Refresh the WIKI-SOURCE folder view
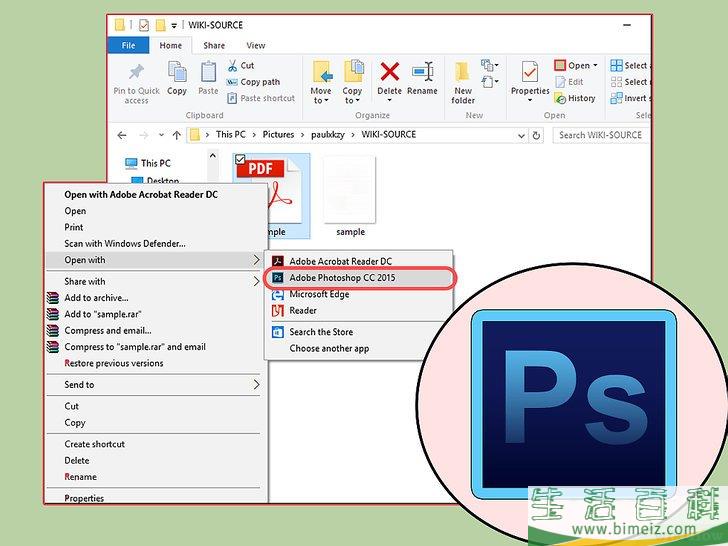 point(536,135)
